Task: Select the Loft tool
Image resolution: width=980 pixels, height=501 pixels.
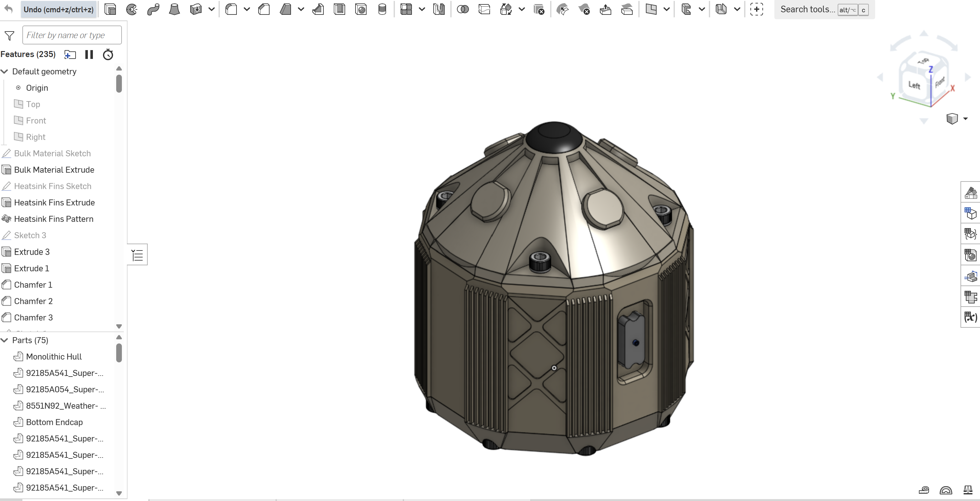Action: tap(174, 9)
